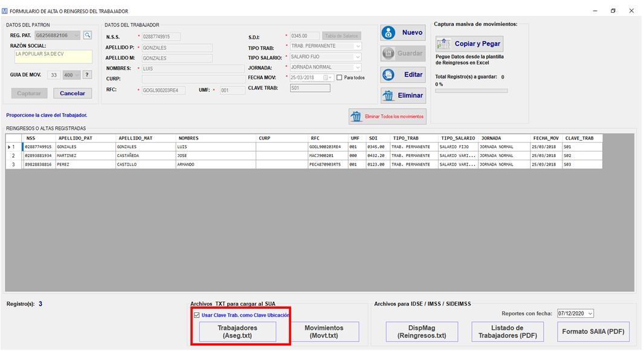Click the PEREZ surname cell
This screenshot has height=351, width=644.
coord(85,164)
